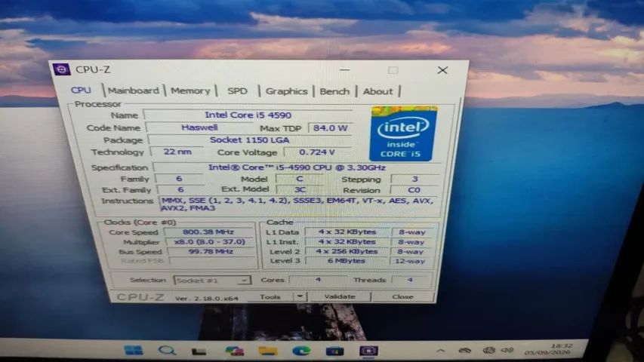Open Microsoft Store from the taskbar
The image size is (644, 362).
click(334, 351)
